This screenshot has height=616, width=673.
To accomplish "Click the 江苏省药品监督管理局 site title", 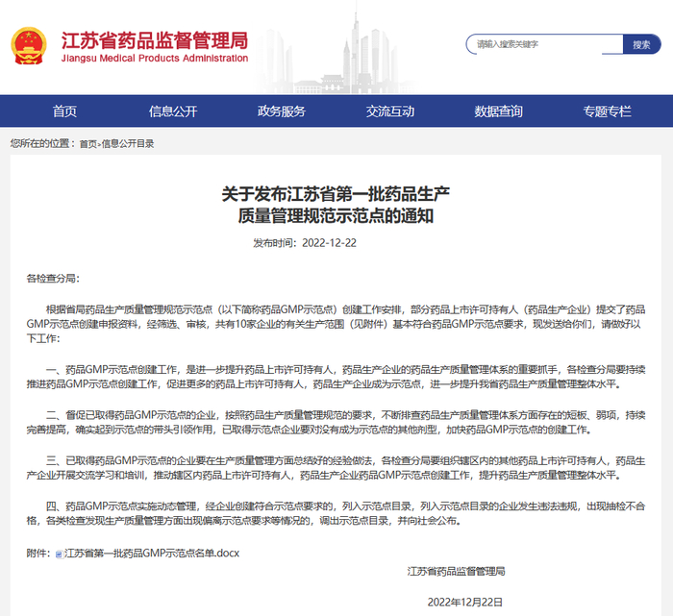I will click(155, 40).
